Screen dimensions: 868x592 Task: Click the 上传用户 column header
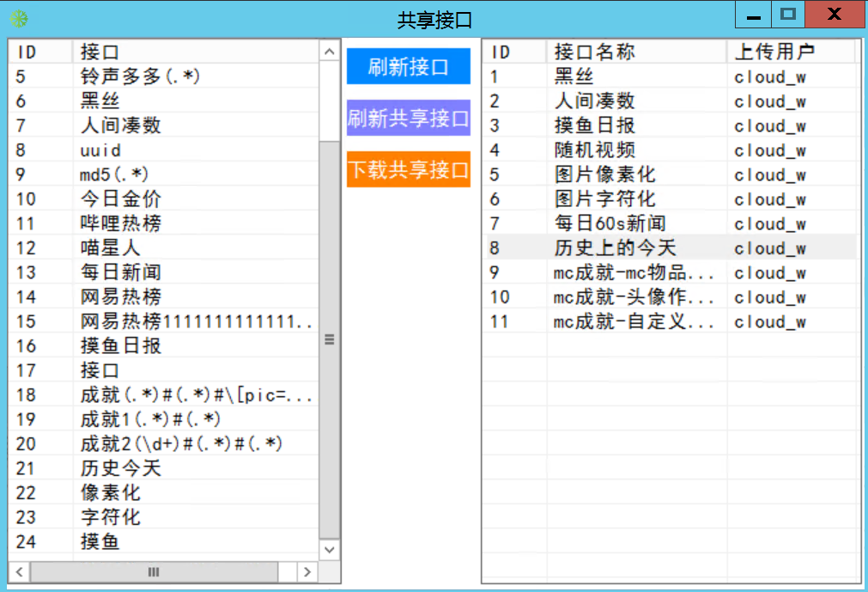click(790, 52)
